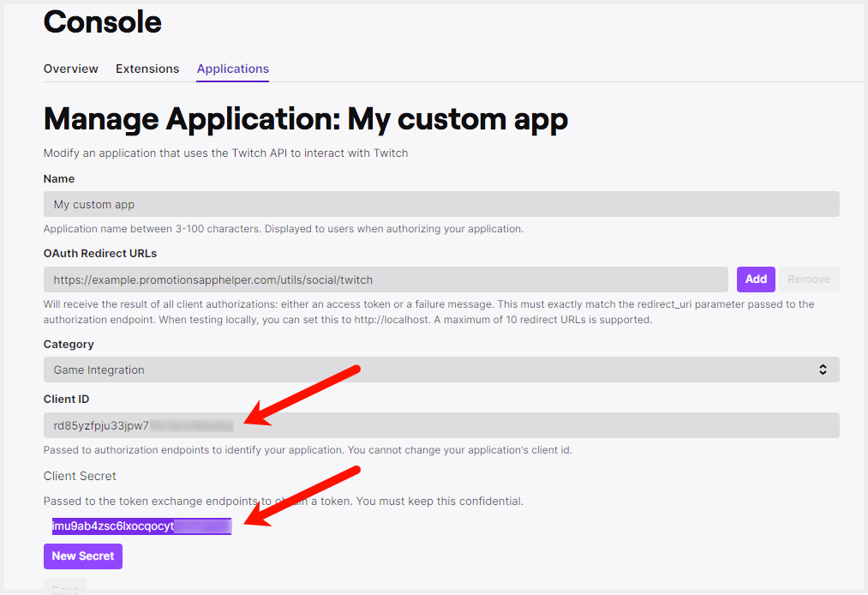This screenshot has width=868, height=595.
Task: Click the 'You must keep this confidential' text
Action: (x=440, y=502)
